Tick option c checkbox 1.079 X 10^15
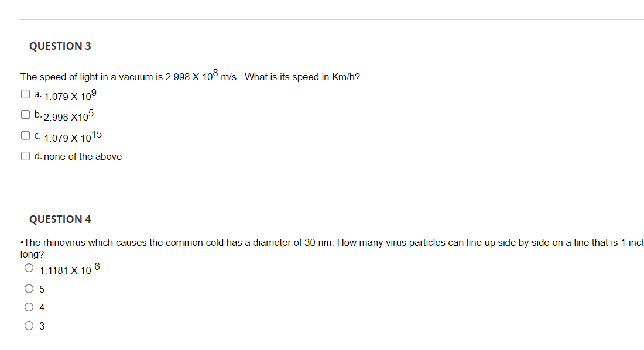Viewport: 644px width, 350px height. click(25, 135)
